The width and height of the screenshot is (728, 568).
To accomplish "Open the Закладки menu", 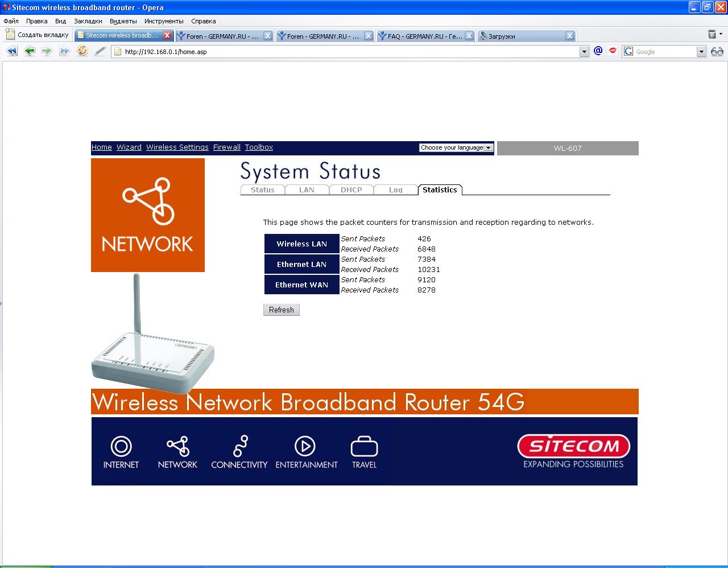I will [88, 21].
